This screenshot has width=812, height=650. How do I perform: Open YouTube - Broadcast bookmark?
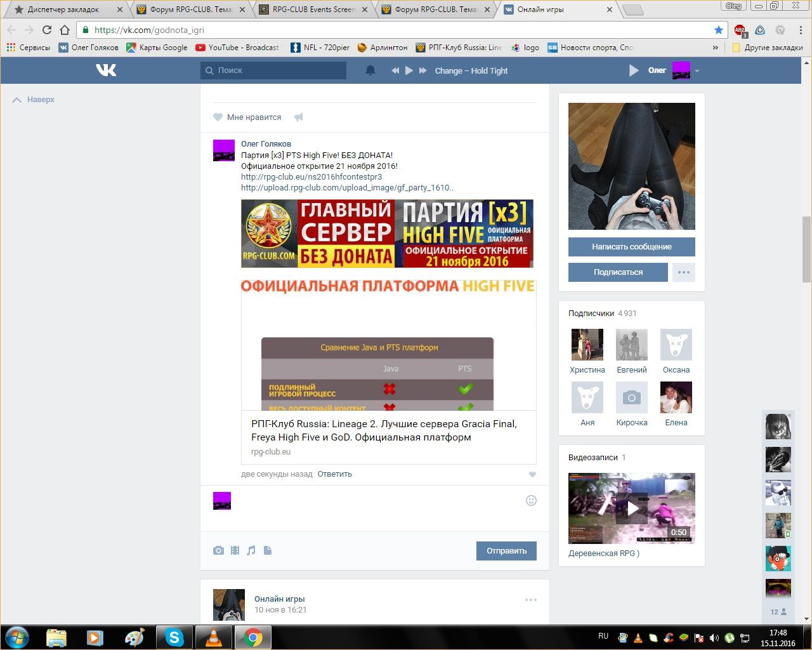[x=237, y=48]
